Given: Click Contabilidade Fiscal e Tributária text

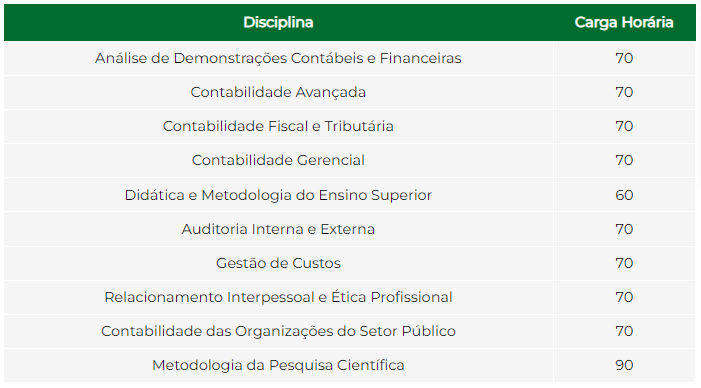Looking at the screenshot, I should click(x=278, y=126).
